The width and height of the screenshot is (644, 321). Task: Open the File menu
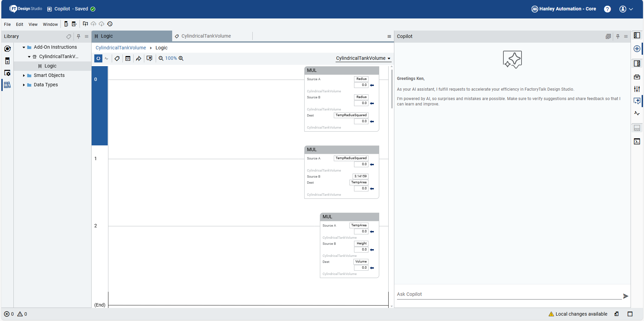7,24
